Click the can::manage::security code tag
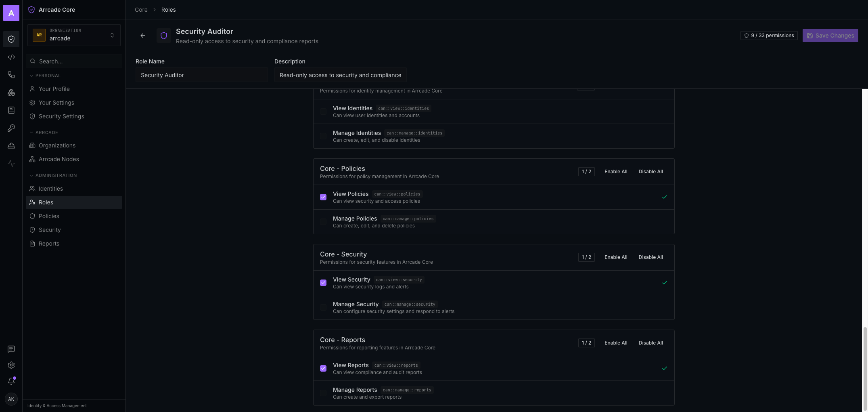 (410, 305)
